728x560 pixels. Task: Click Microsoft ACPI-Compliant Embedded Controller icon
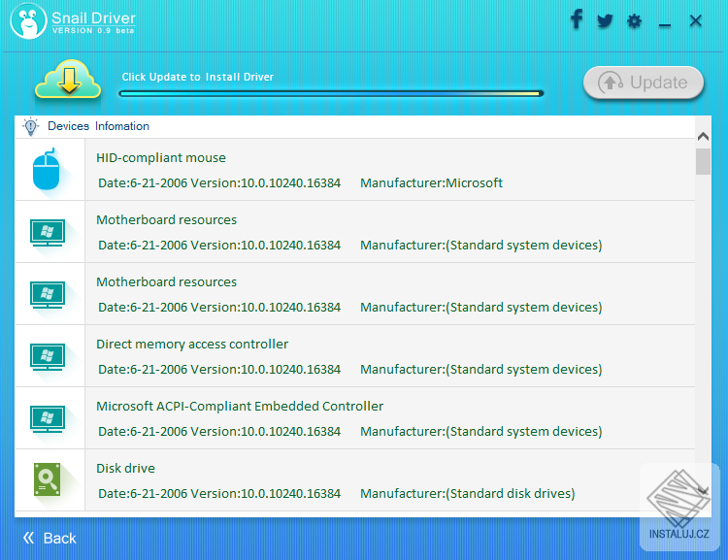pos(48,419)
